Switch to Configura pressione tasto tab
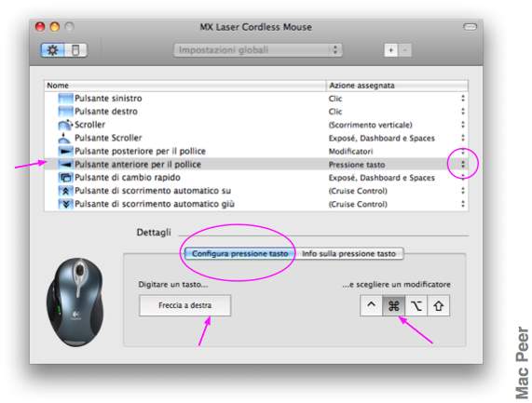 point(239,253)
